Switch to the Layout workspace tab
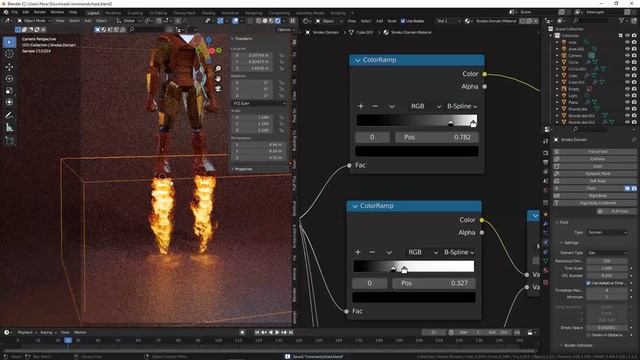Image resolution: width=640 pixels, height=360 pixels. tap(93, 13)
